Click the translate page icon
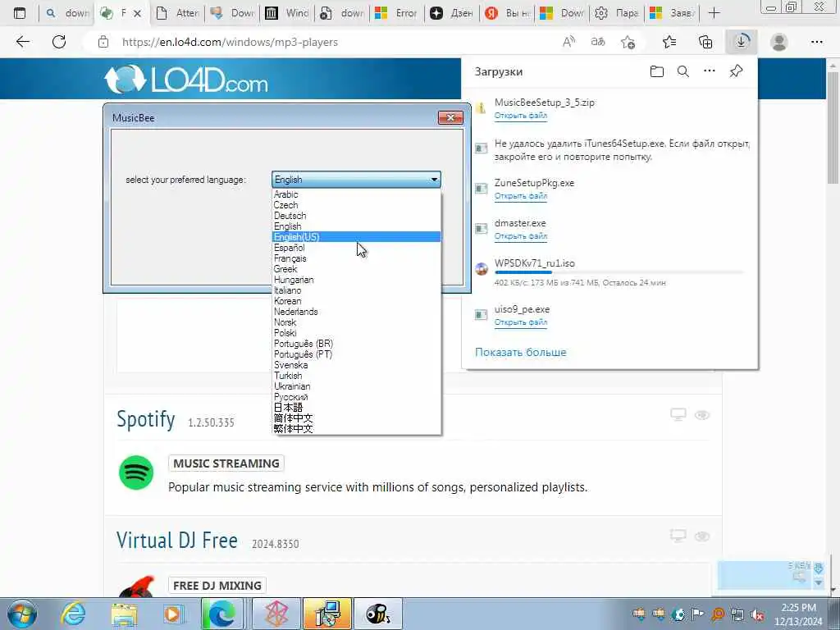Image resolution: width=840 pixels, height=630 pixels. click(598, 42)
